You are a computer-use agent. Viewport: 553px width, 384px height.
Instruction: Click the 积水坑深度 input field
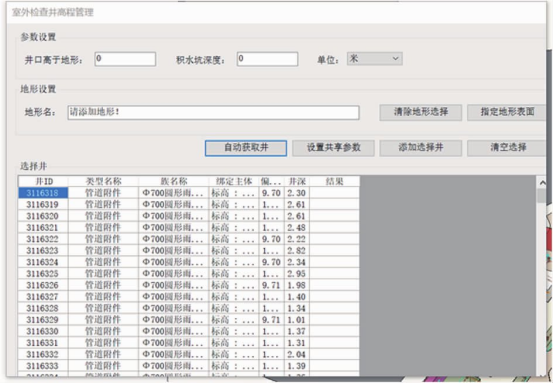[267, 59]
